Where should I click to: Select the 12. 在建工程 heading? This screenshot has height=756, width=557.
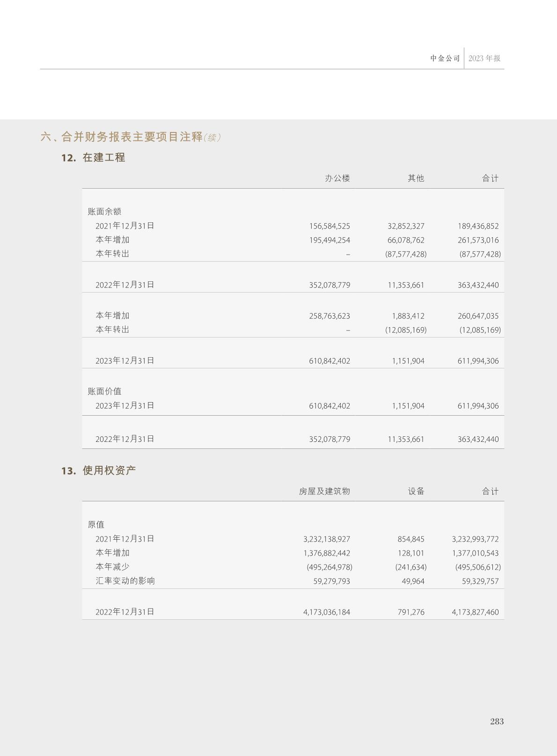click(x=93, y=158)
